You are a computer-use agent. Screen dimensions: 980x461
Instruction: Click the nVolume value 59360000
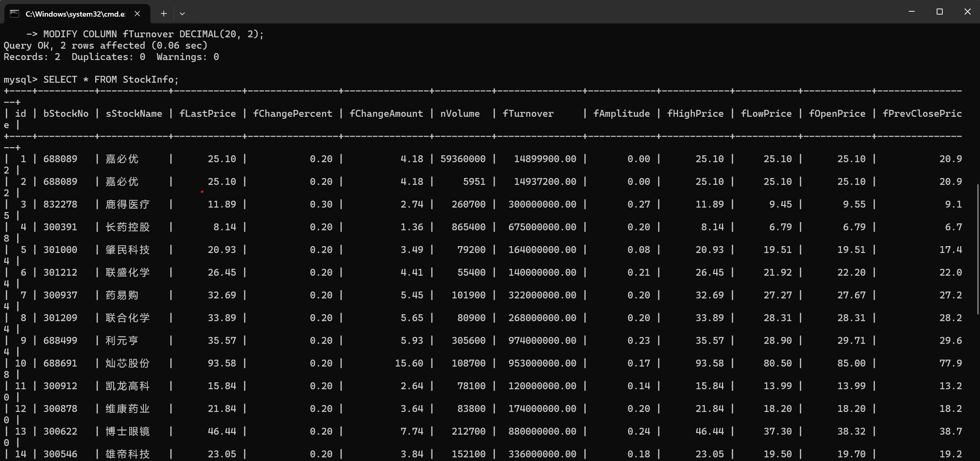tap(463, 159)
